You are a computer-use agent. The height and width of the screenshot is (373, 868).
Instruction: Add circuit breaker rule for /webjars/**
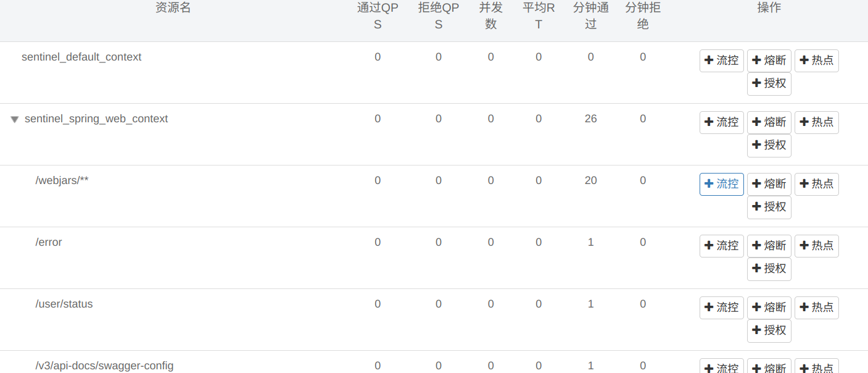(769, 184)
